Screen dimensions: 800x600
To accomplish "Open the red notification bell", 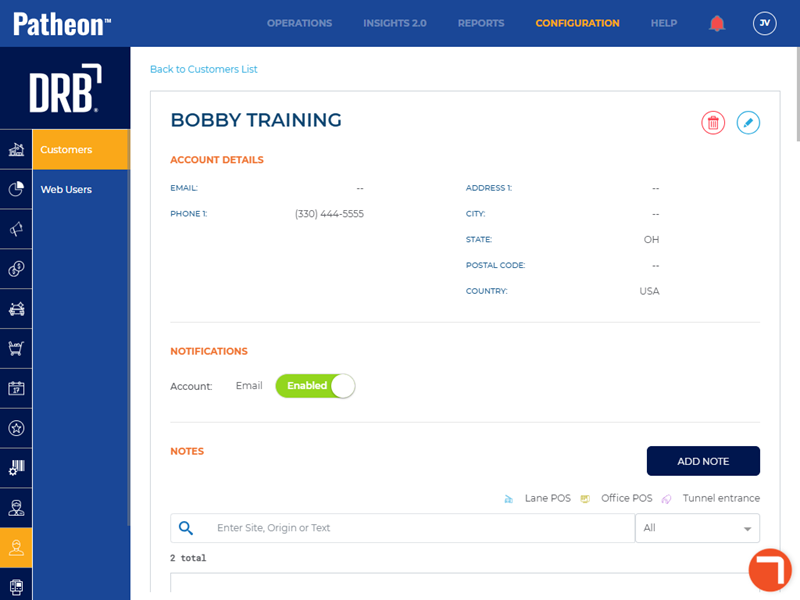I will (717, 23).
